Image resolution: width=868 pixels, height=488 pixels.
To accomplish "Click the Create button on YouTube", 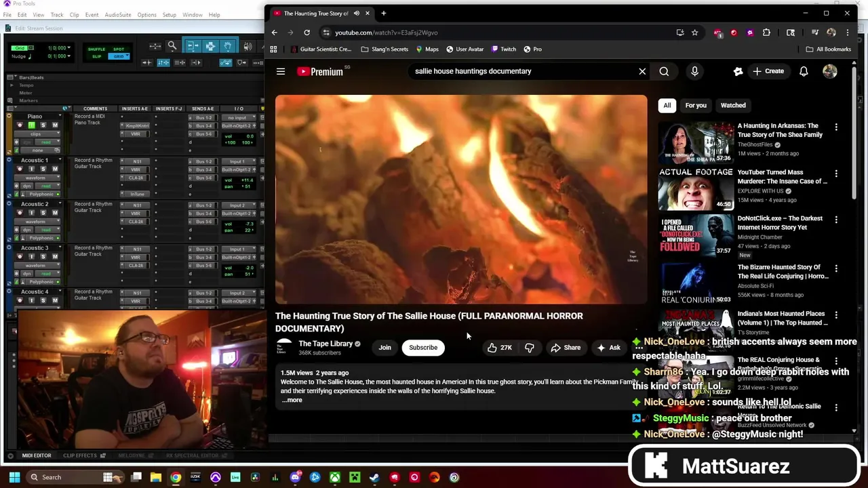I will (768, 71).
